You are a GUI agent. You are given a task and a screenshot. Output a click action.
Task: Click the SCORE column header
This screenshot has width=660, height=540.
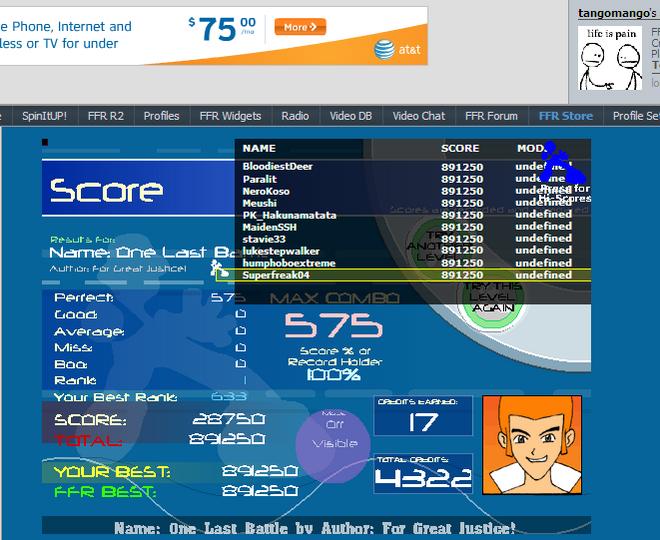pyautogui.click(x=460, y=149)
